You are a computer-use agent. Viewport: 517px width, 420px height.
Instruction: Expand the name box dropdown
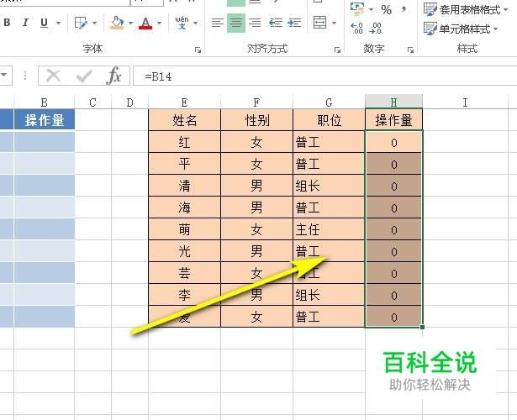pos(4,75)
